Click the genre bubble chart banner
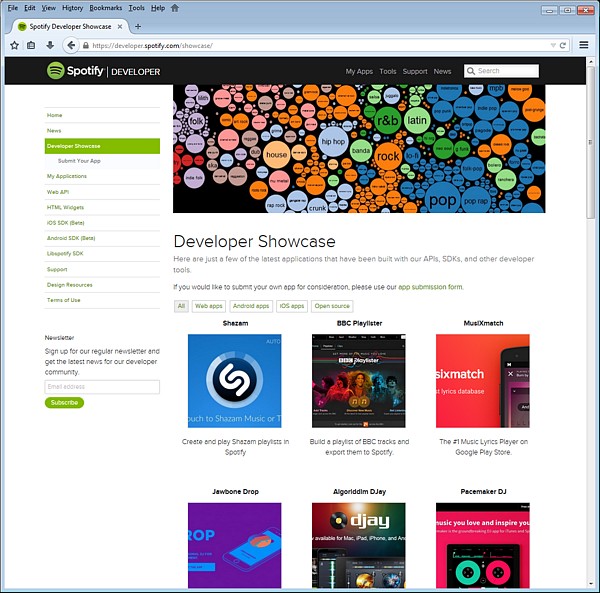 click(359, 149)
